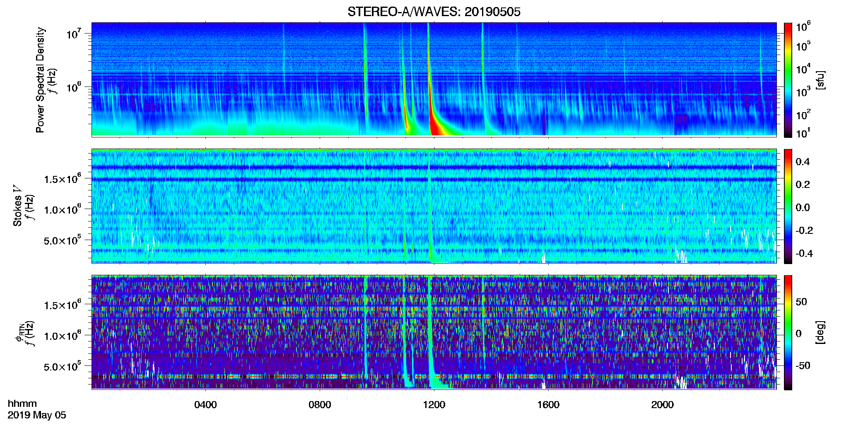This screenshot has height=447, width=868.
Task: Click the 0.2 label on Stokes color bar
Action: point(803,185)
